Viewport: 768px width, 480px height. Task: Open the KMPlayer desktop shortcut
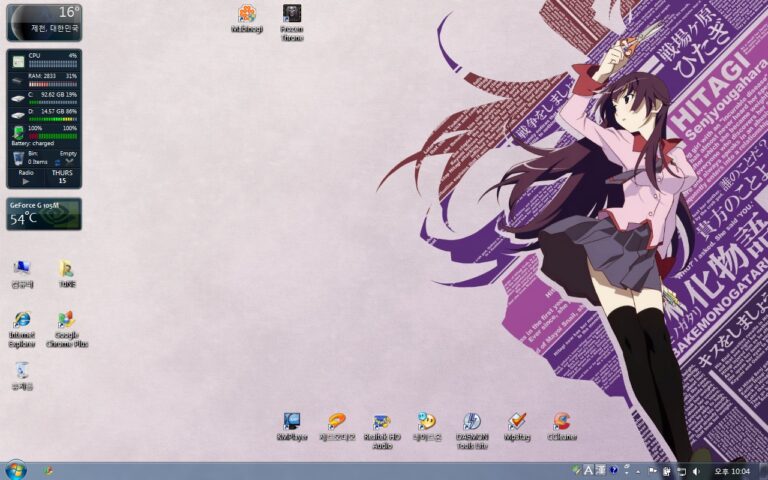pyautogui.click(x=292, y=426)
